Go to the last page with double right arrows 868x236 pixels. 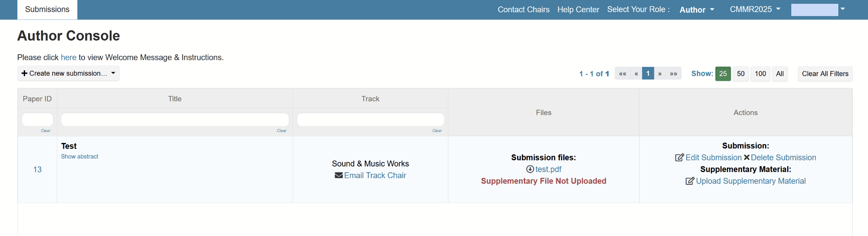click(x=673, y=74)
